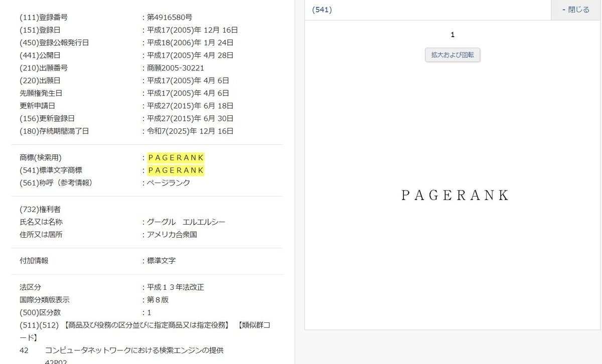The height and width of the screenshot is (364, 602).
Task: Select the class 42 service description text
Action: pyautogui.click(x=134, y=350)
